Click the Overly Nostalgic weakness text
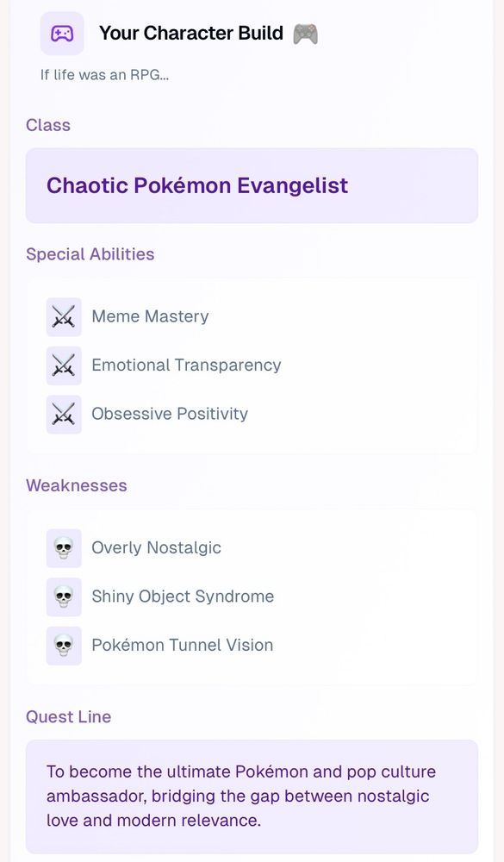The height and width of the screenshot is (862, 504). point(157,548)
